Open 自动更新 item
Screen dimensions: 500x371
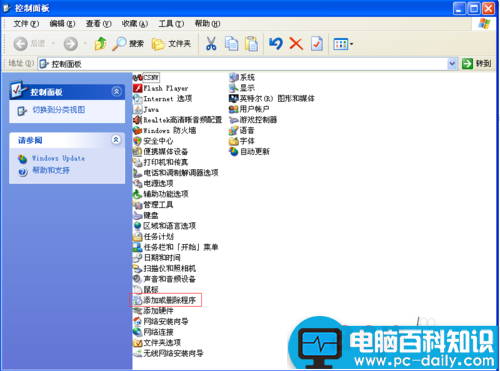249,152
